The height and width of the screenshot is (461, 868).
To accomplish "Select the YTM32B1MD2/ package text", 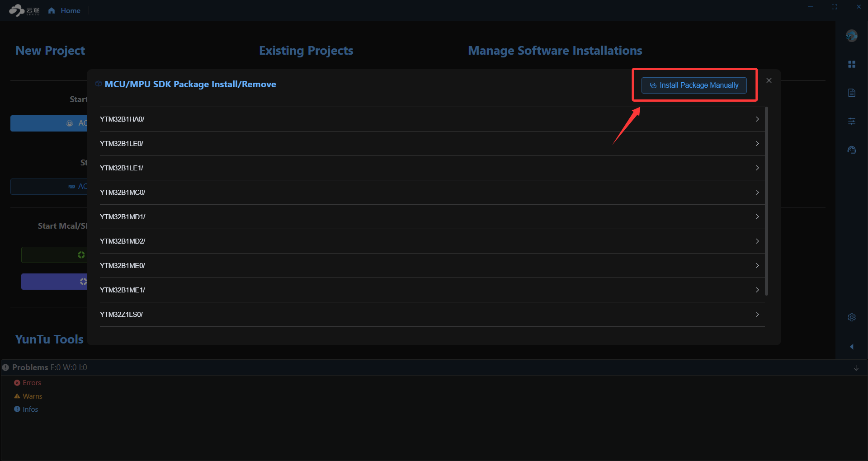I will coord(123,241).
